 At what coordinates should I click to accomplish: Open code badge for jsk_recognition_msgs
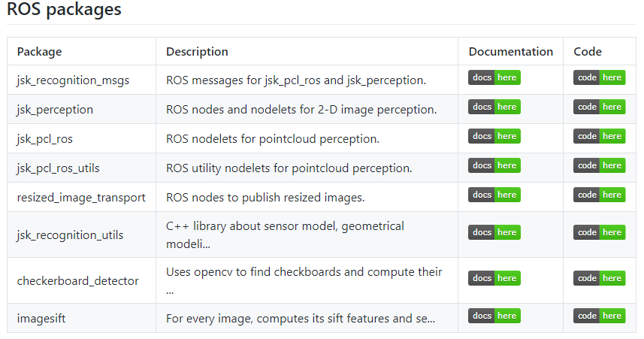(599, 77)
